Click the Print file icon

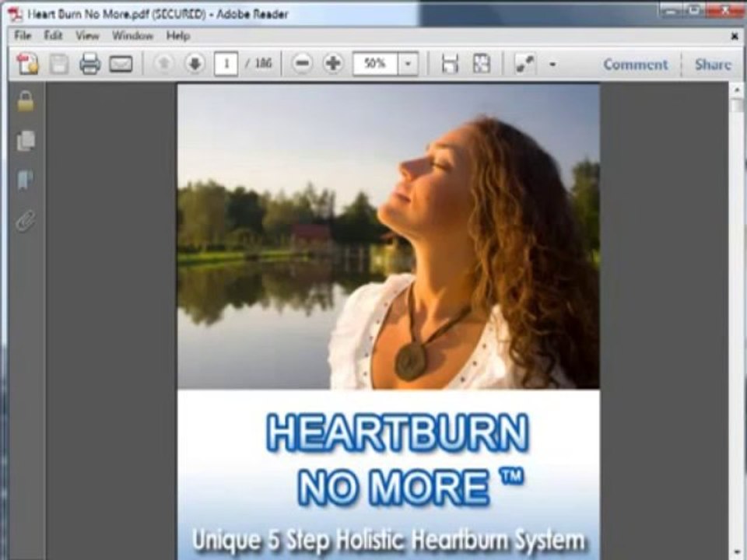(x=89, y=64)
